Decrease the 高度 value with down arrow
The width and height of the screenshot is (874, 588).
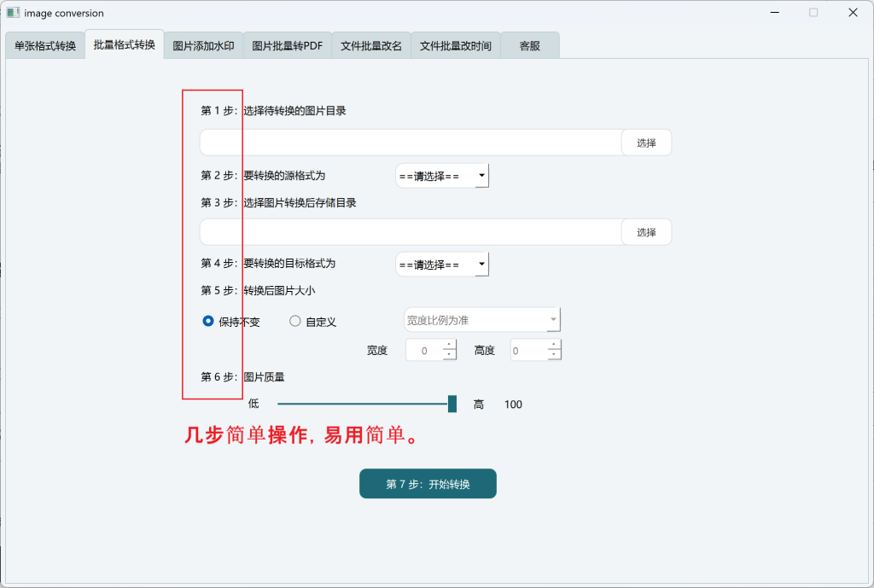click(554, 354)
